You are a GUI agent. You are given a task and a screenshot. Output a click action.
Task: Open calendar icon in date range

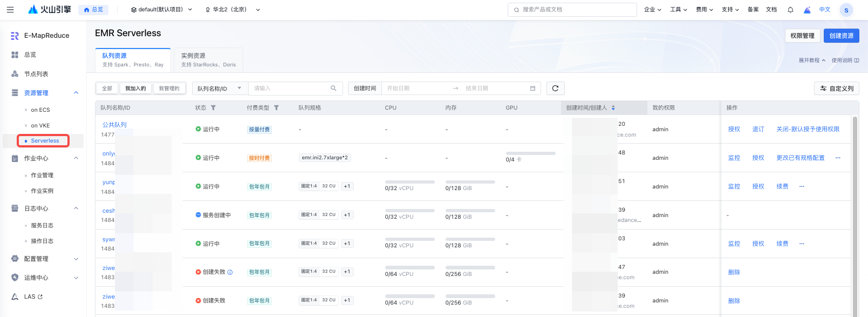tap(532, 88)
